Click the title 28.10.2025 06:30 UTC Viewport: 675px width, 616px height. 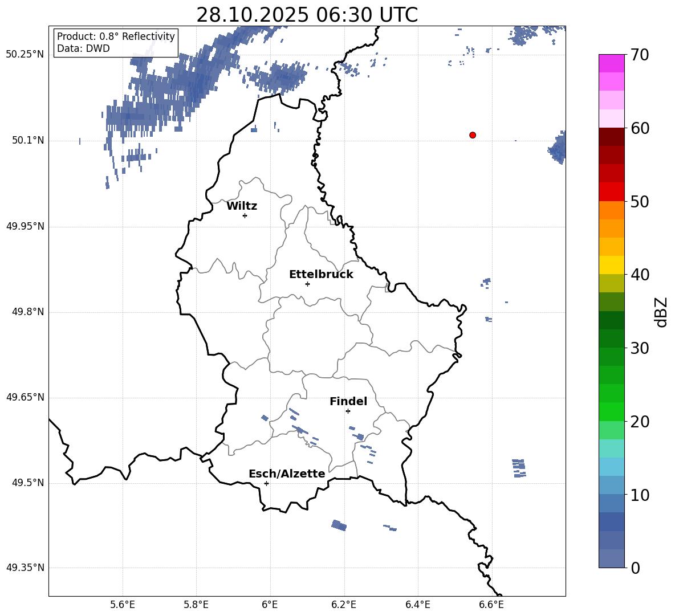click(307, 15)
